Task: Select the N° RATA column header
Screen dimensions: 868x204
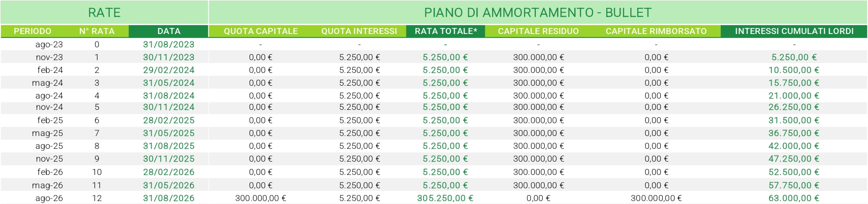Action: (x=97, y=31)
